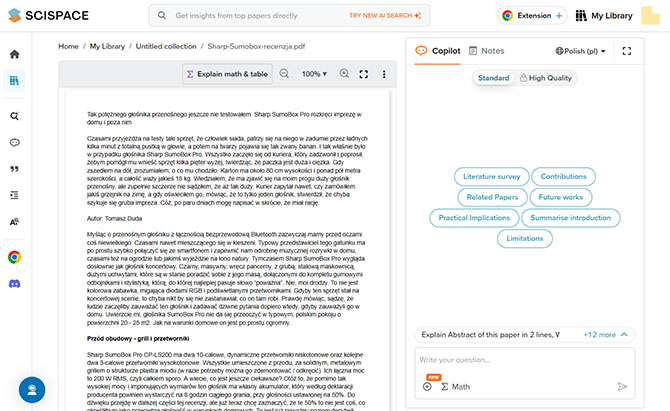Image resolution: width=670 pixels, height=411 pixels.
Task: Open the Home icon in sidebar
Action: click(x=15, y=54)
